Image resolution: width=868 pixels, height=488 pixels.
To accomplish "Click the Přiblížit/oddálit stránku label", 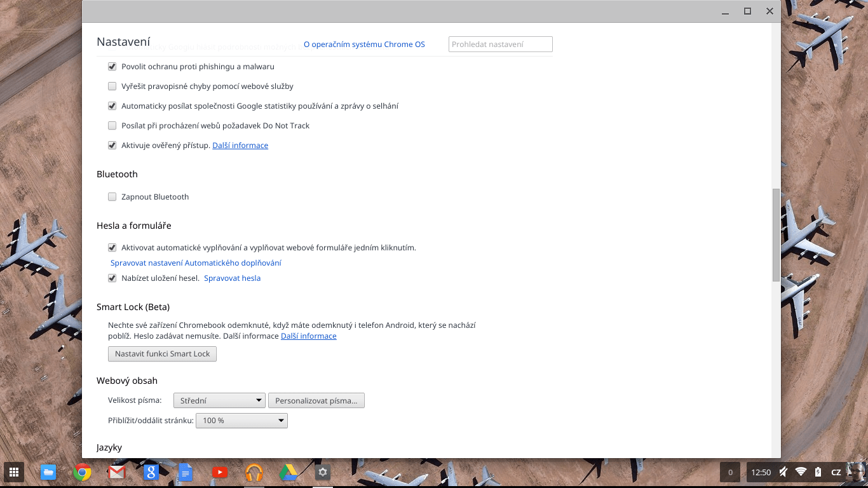I will [151, 420].
